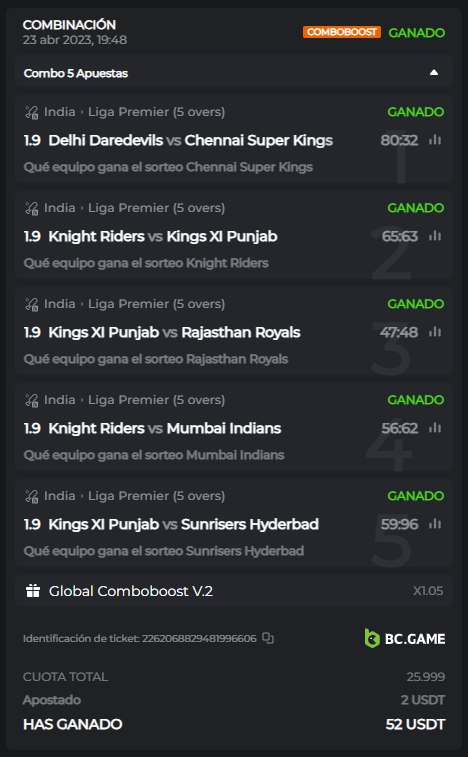Click the cricket sport icon in first bet
Viewport: 468px width, 757px height.
(x=31, y=112)
